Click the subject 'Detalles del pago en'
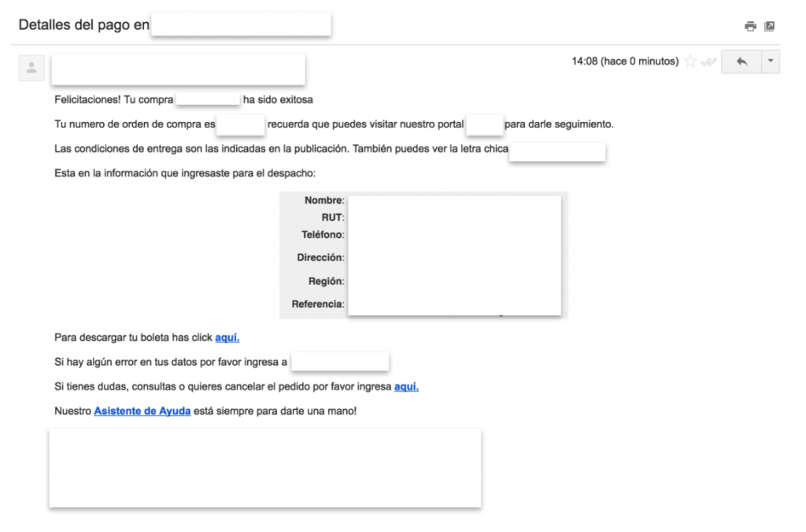Viewport: 806px width, 532px height. click(83, 25)
